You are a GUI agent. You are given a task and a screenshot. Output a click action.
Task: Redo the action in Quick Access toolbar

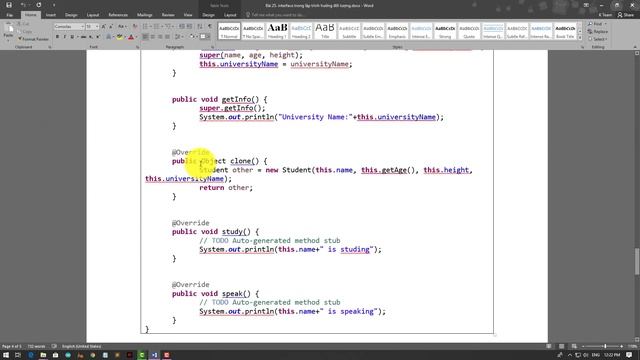pos(39,5)
